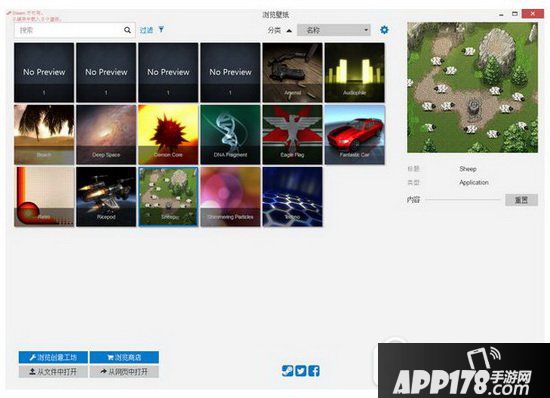Screen dimensions: 550x398
Task: Click the 浏览创意工坊 workshop button
Action: (x=53, y=357)
